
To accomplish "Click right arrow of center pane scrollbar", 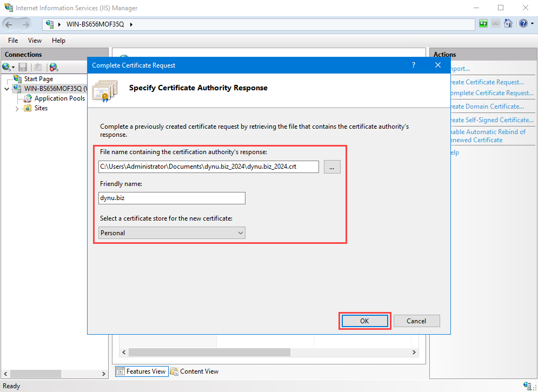I will [414, 352].
